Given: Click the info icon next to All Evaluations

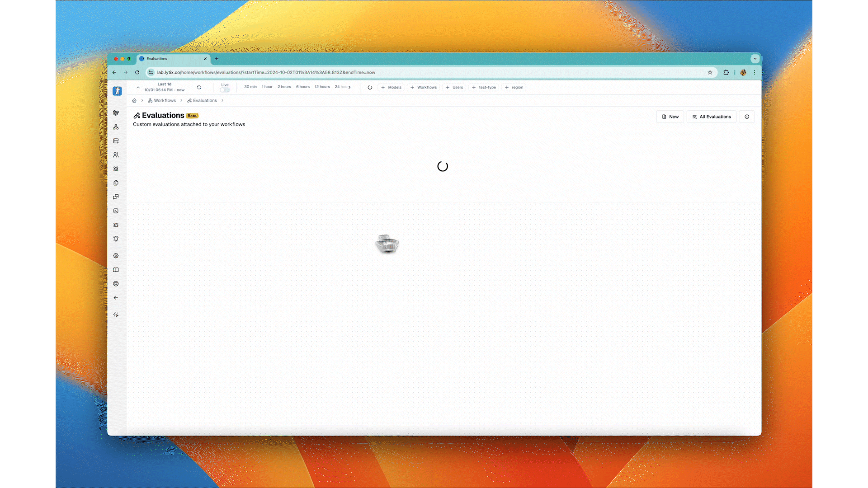Looking at the screenshot, I should pos(747,117).
